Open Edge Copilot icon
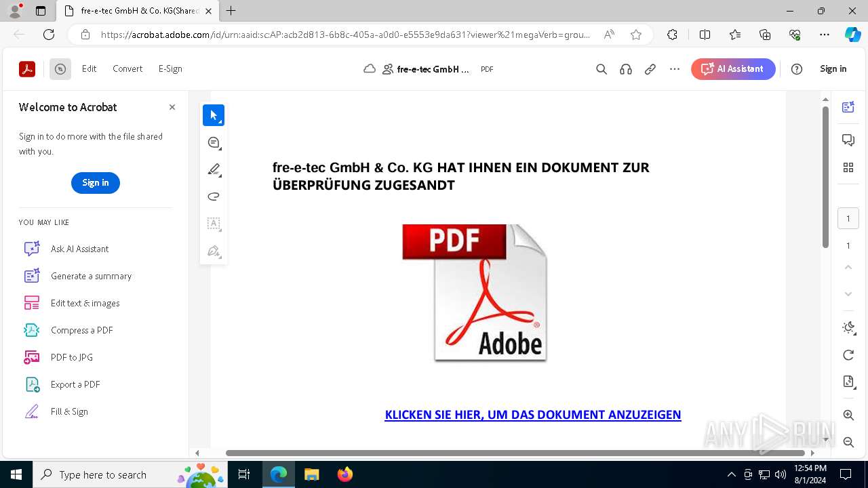Screen dimensions: 868x488 click(x=852, y=35)
